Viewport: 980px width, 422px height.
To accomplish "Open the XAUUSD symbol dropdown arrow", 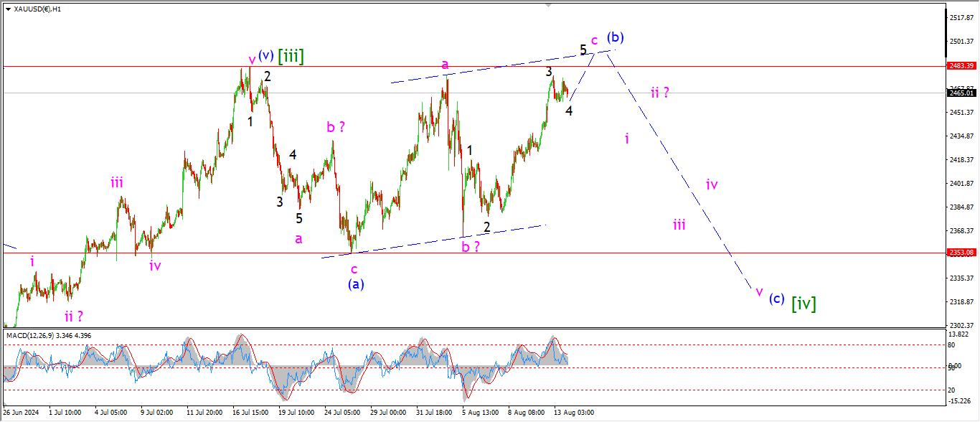I will 7,9.
